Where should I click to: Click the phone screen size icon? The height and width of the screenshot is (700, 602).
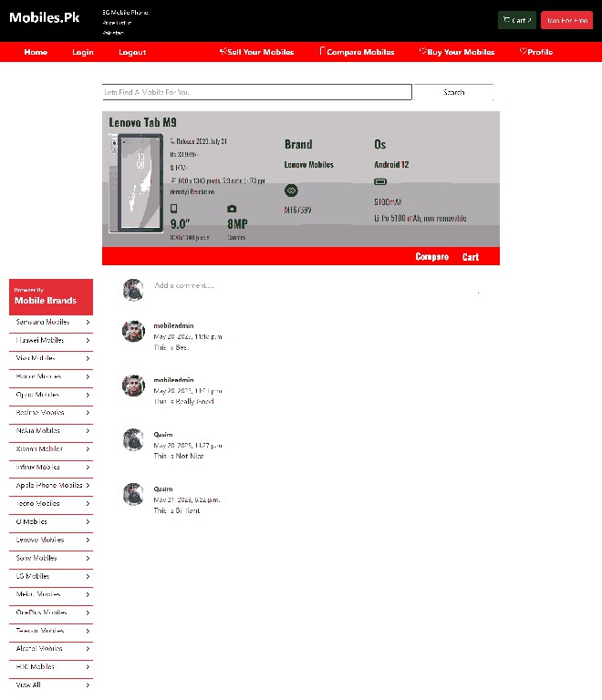pos(173,209)
